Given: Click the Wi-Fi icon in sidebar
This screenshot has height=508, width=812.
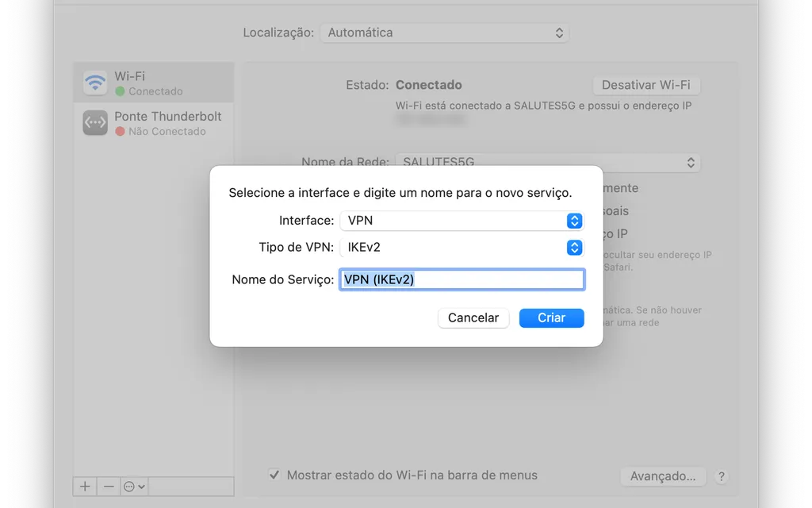Looking at the screenshot, I should click(95, 83).
